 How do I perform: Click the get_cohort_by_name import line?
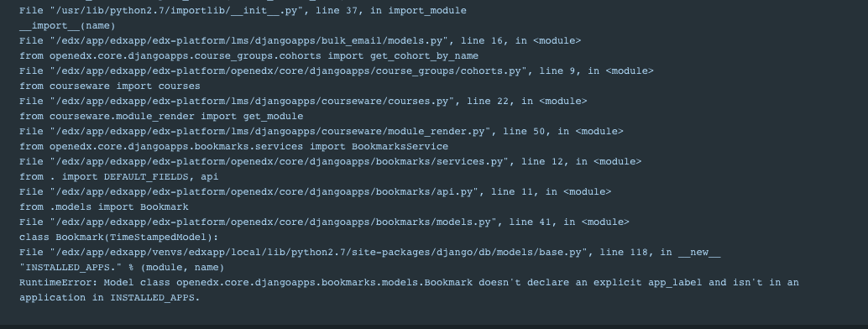pos(248,56)
